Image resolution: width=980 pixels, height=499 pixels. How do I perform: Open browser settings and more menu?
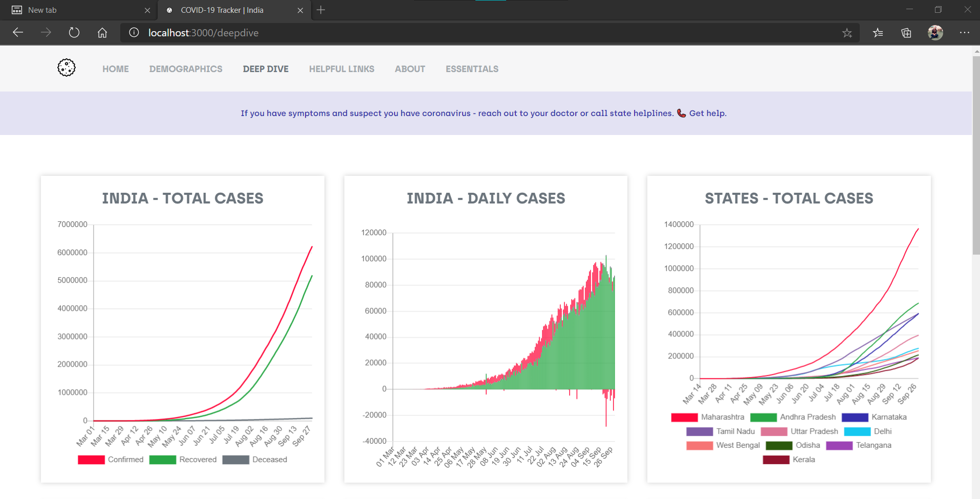click(965, 33)
